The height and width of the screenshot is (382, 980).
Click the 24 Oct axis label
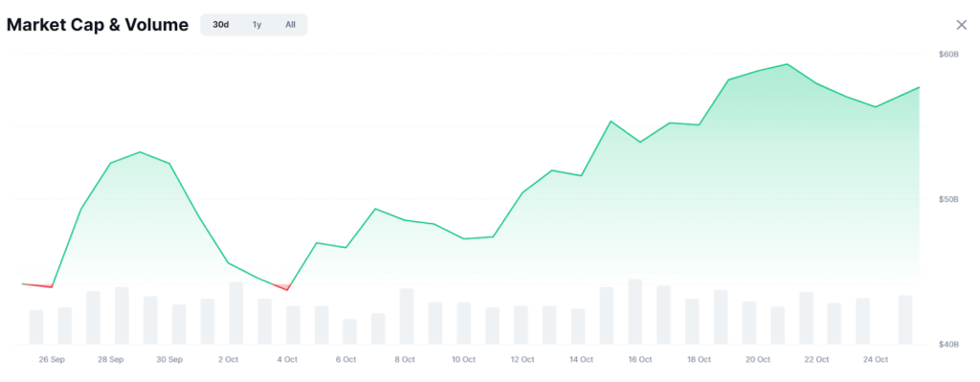(x=875, y=359)
